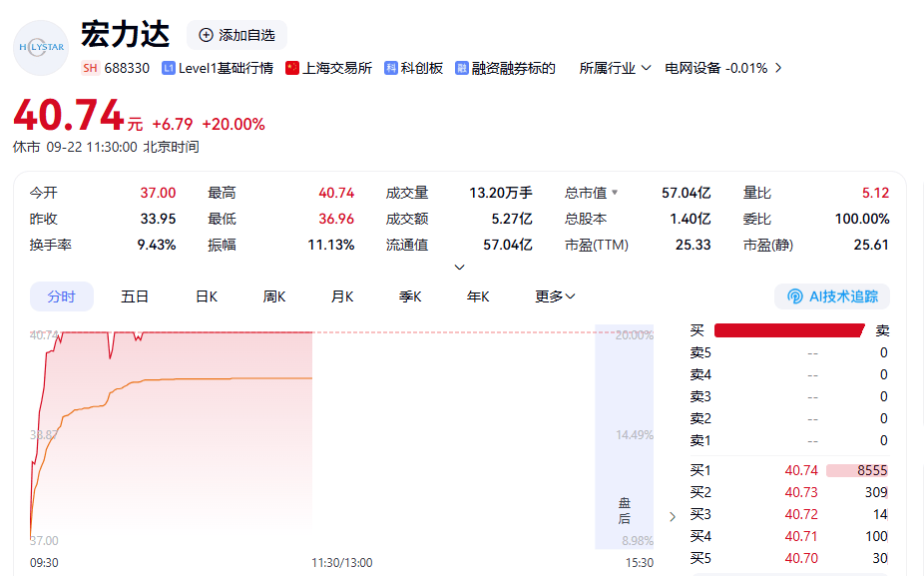Click the 融资融券标的 badge icon
This screenshot has width=924, height=576.
click(461, 69)
